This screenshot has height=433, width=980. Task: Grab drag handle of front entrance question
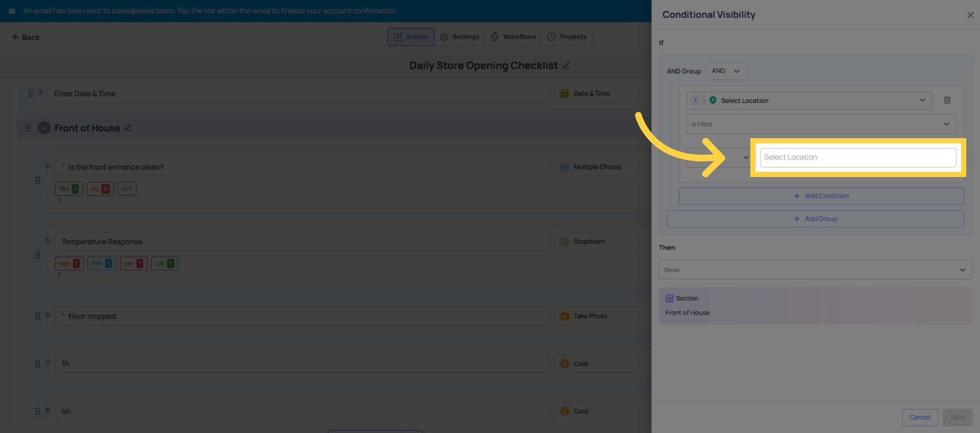click(38, 180)
